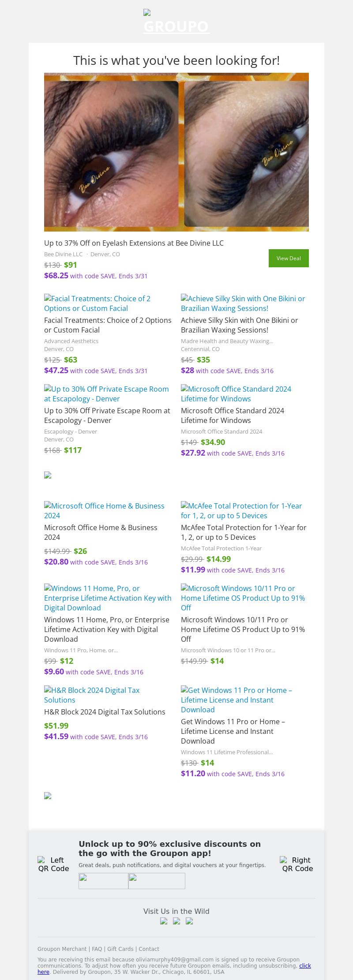Open the FAQ footer link
Image resolution: width=353 pixels, height=980 pixels.
tap(97, 949)
